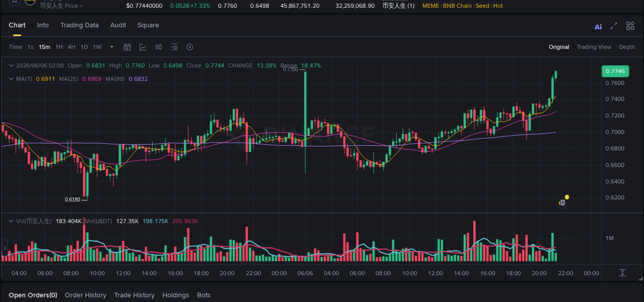Select the 1H time interval
This screenshot has height=302, width=644.
point(59,47)
